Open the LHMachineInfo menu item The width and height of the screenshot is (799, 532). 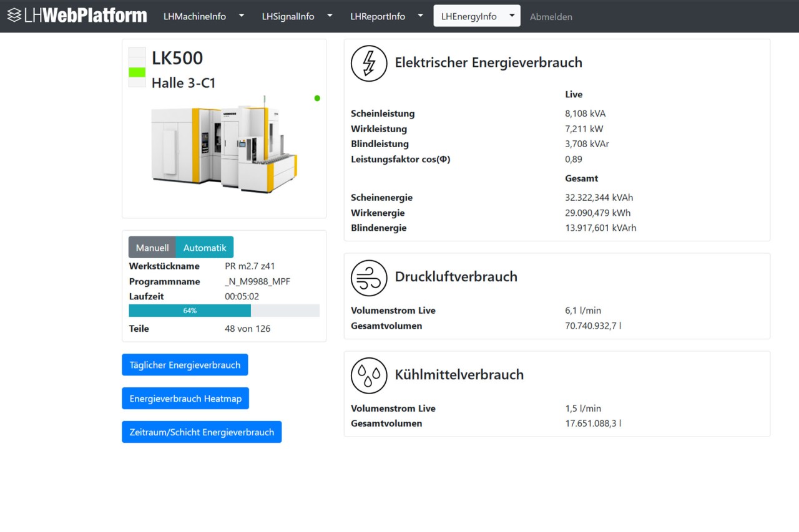pyautogui.click(x=195, y=17)
